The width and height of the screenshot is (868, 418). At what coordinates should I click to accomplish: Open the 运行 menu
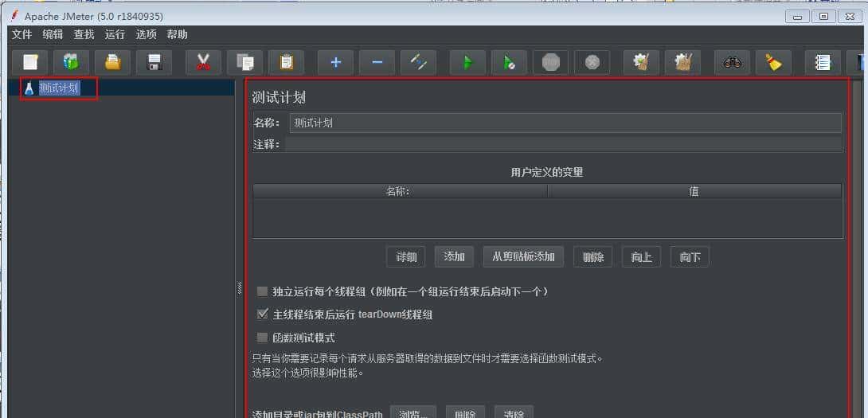pos(115,34)
